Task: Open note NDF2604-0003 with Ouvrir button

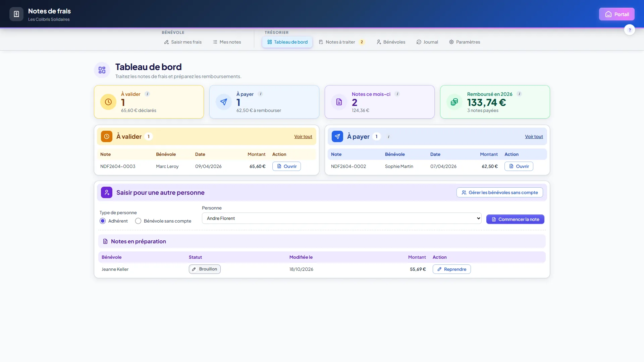Action: [287, 166]
